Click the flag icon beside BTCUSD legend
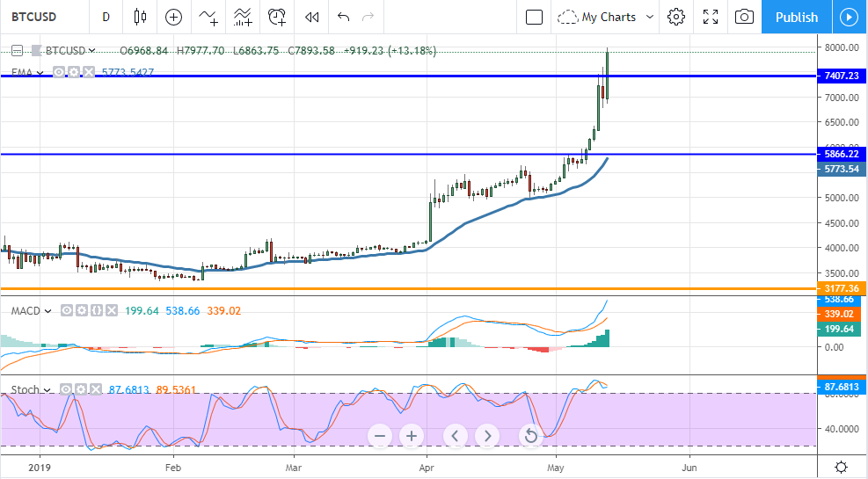The height and width of the screenshot is (479, 868). pos(36,51)
